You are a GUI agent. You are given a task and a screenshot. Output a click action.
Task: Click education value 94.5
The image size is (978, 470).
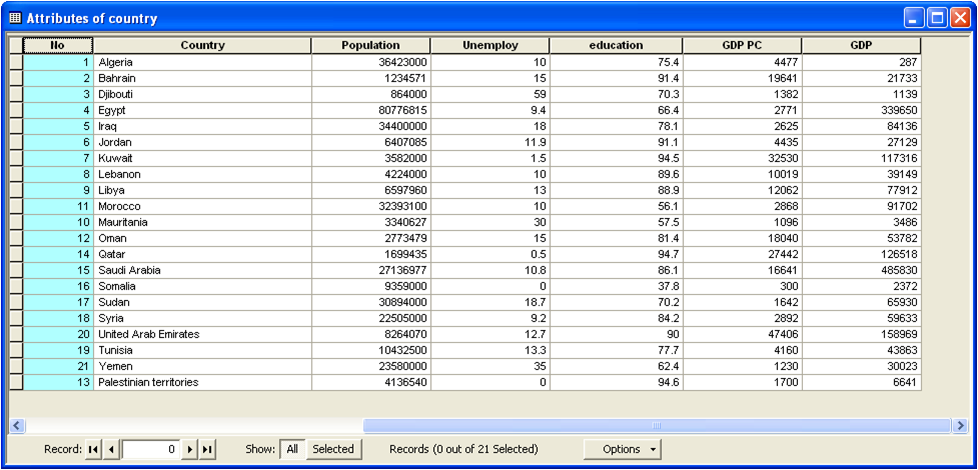pyautogui.click(x=616, y=158)
